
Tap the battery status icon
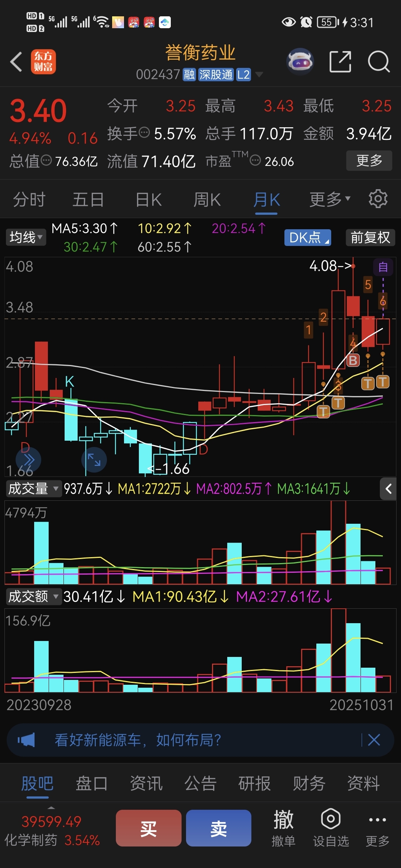pyautogui.click(x=328, y=22)
